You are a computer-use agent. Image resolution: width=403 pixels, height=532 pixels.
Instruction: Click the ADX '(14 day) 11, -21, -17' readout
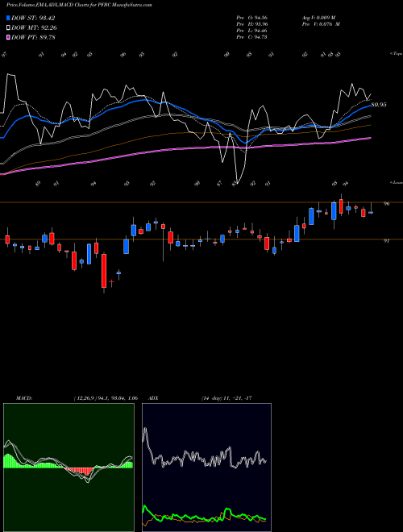226,398
